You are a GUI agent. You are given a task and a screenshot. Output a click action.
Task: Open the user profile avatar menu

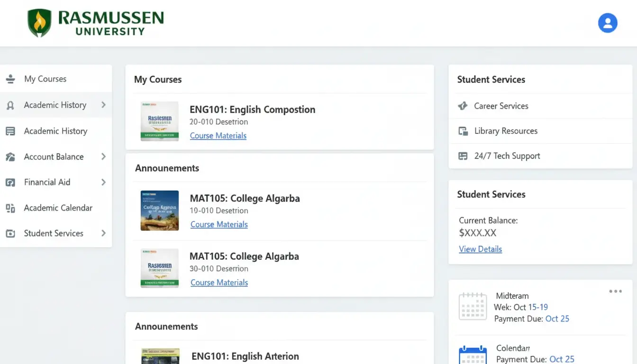[608, 23]
